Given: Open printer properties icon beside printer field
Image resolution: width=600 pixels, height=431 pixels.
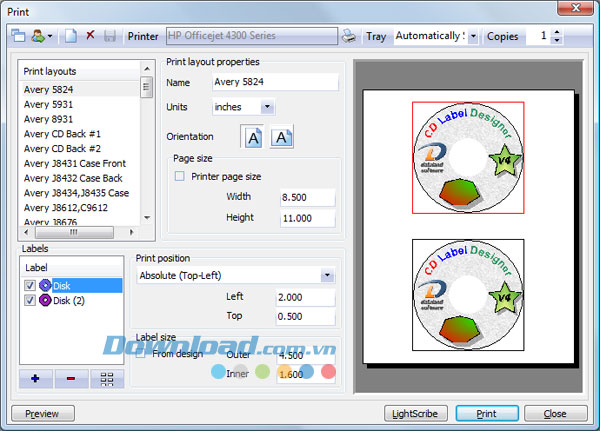Looking at the screenshot, I should [x=349, y=36].
